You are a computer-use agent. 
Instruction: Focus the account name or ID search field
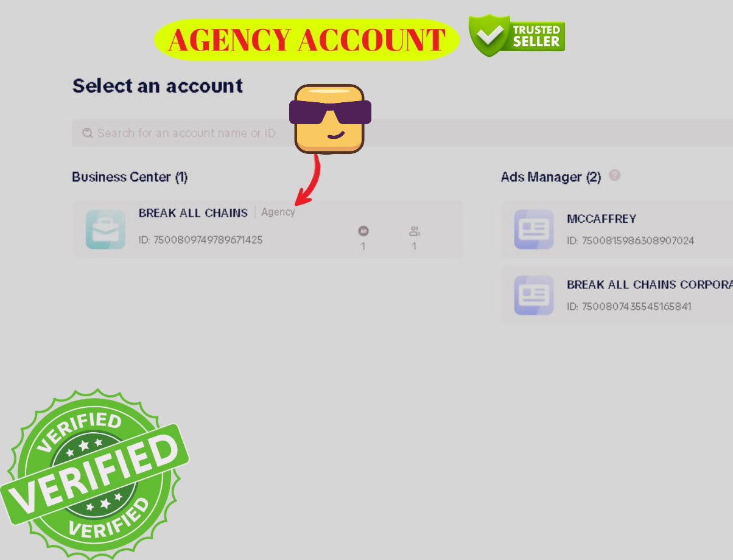point(402,133)
